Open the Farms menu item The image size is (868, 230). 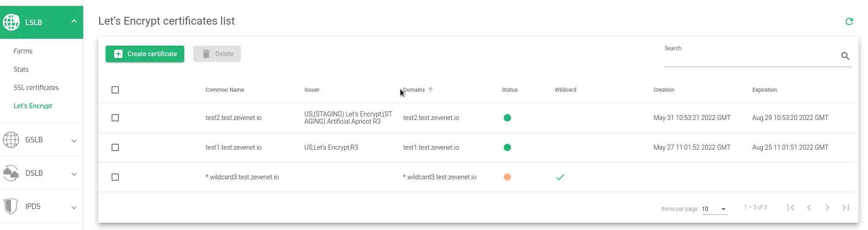(23, 51)
